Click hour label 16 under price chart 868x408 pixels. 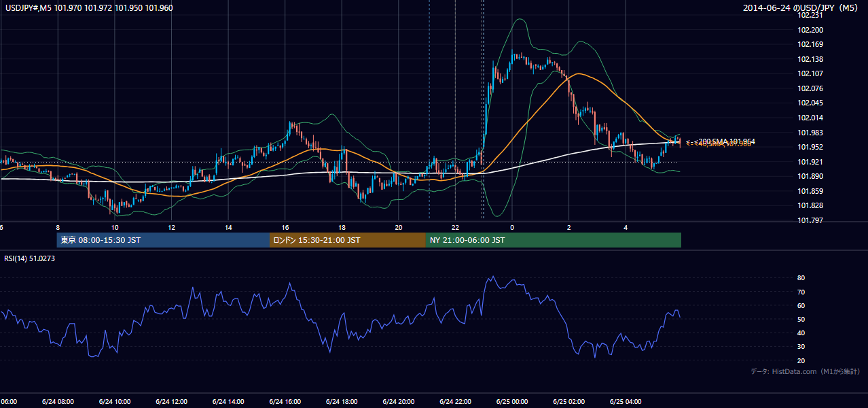(x=285, y=227)
